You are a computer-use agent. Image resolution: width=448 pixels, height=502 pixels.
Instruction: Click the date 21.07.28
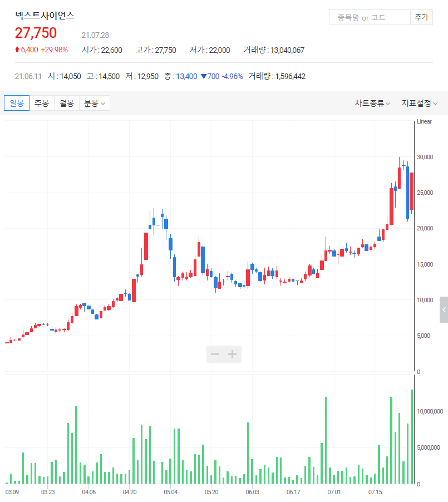[95, 35]
